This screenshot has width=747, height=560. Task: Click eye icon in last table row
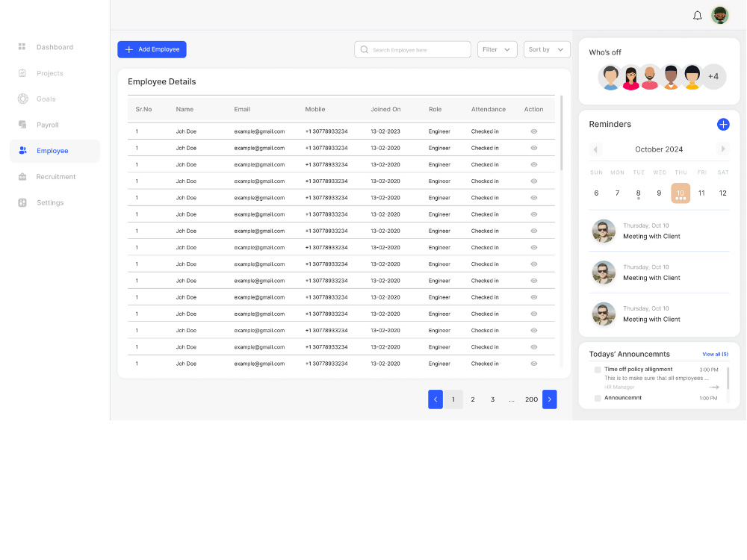click(x=533, y=364)
